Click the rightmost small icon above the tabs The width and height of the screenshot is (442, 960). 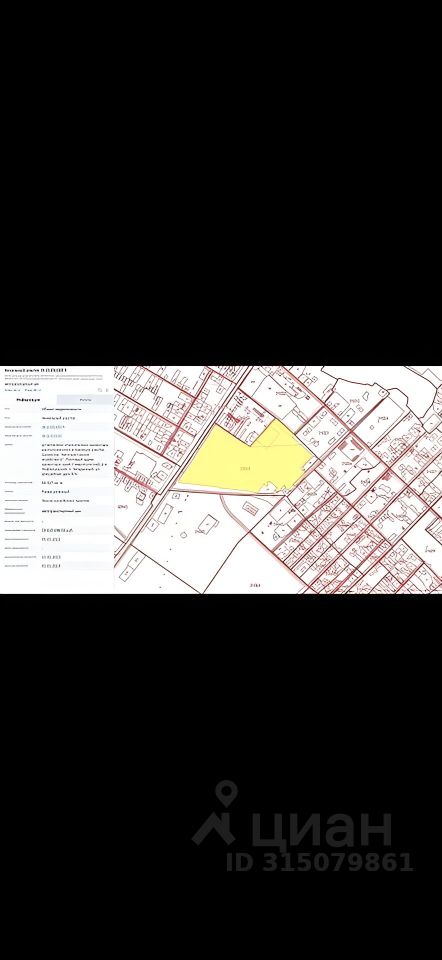[x=107, y=390]
